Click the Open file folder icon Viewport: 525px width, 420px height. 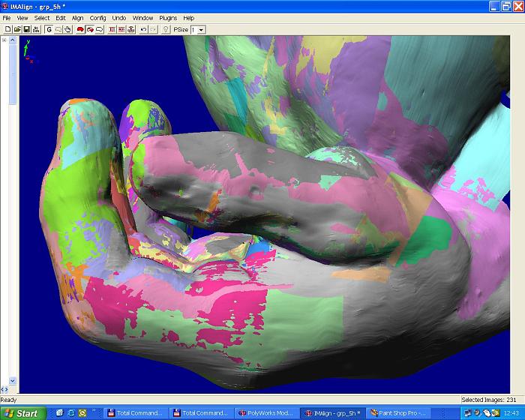(x=16, y=29)
